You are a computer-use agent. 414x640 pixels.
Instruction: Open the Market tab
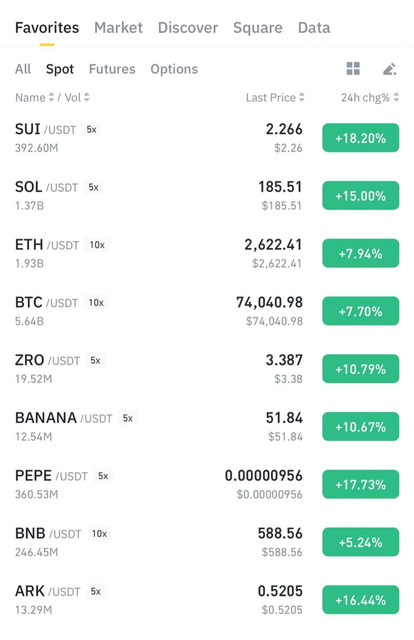[x=118, y=28]
